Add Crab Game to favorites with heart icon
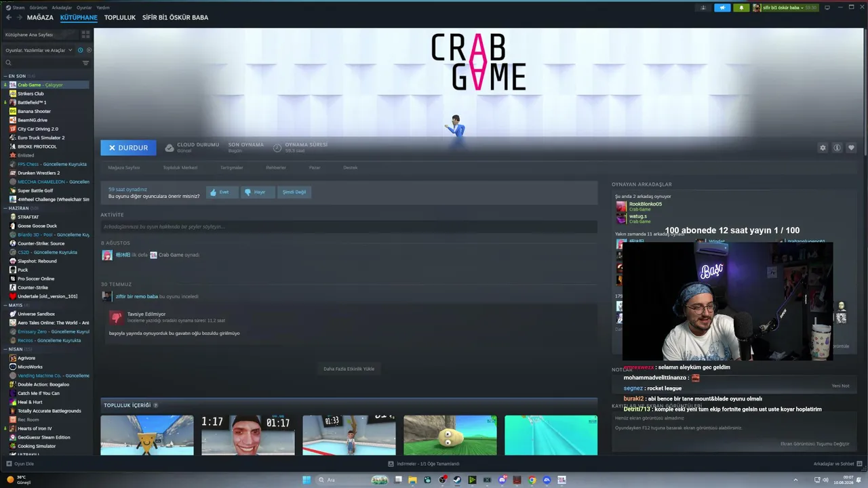This screenshot has width=868, height=488. [x=851, y=148]
